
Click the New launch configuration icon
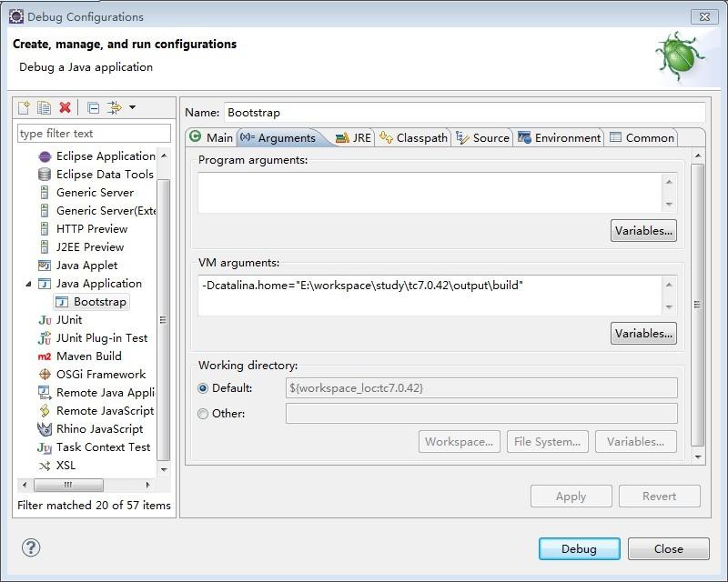click(x=24, y=107)
